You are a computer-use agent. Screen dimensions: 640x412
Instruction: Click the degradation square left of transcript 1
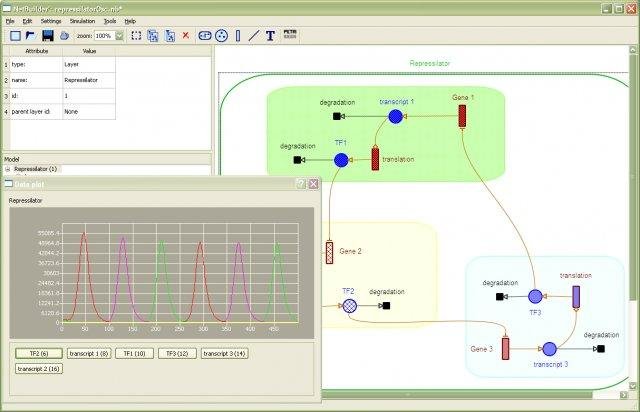(337, 117)
